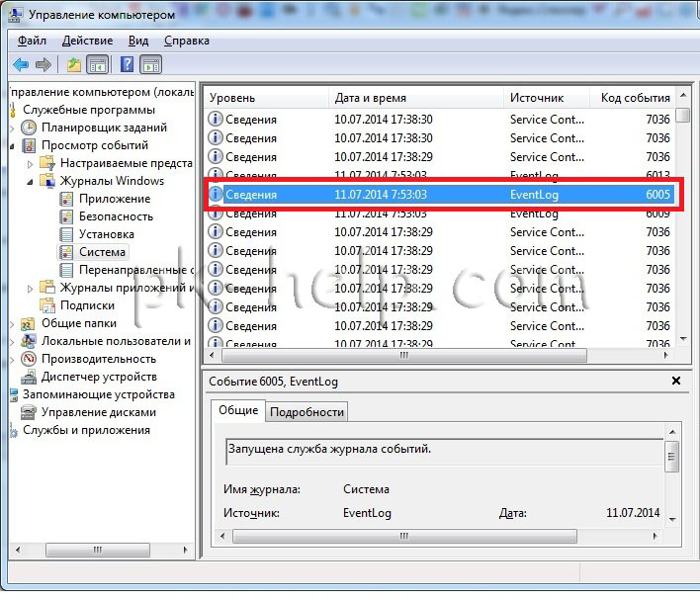Click the Журналы Windows folder icon
This screenshot has width=700, height=600.
[47, 181]
